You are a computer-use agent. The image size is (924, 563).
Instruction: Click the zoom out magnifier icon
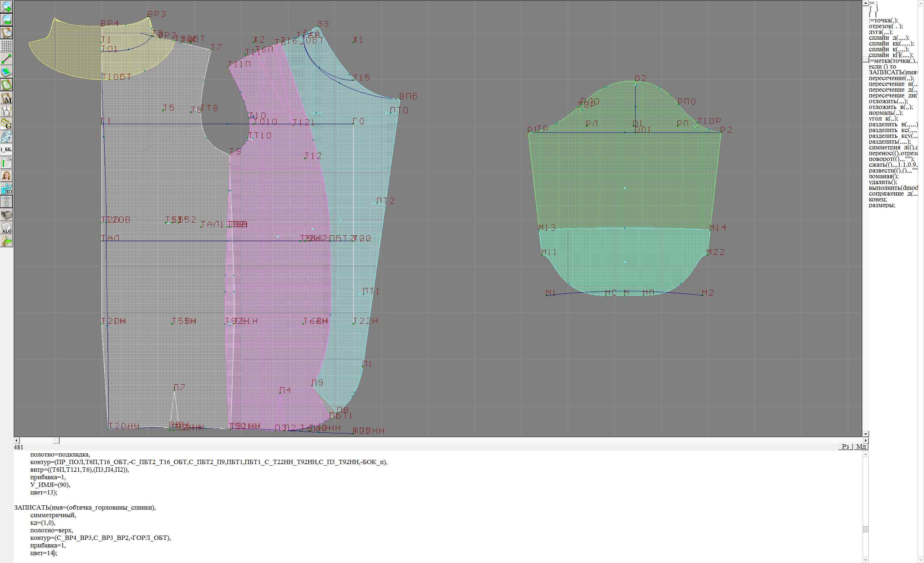point(7,20)
